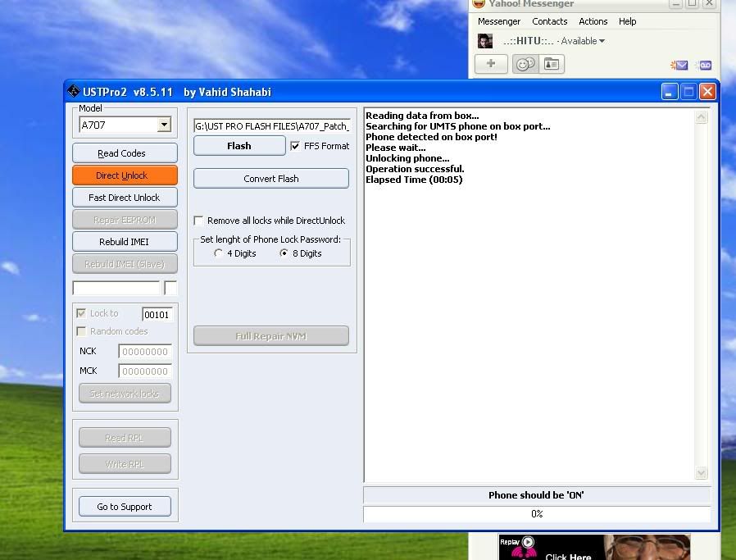Viewport: 736px width, 560px height.
Task: Click the Yahoo Messenger smiley logo icon
Action: click(479, 4)
